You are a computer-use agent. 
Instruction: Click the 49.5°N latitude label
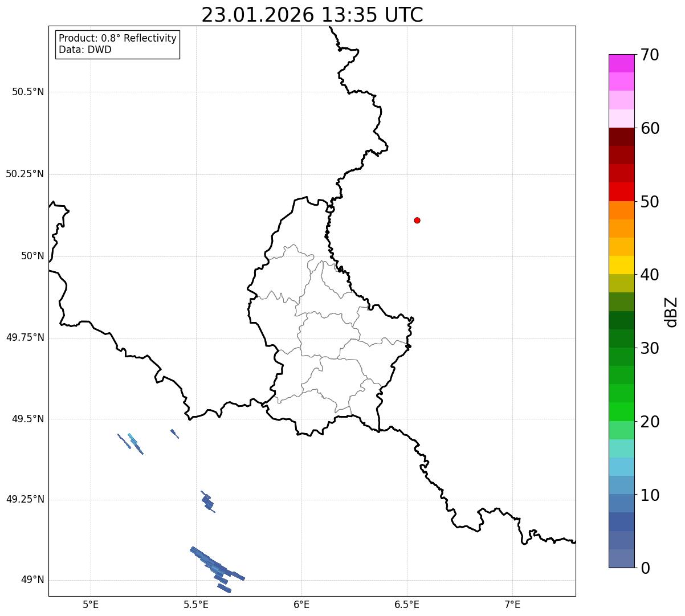pyautogui.click(x=28, y=419)
